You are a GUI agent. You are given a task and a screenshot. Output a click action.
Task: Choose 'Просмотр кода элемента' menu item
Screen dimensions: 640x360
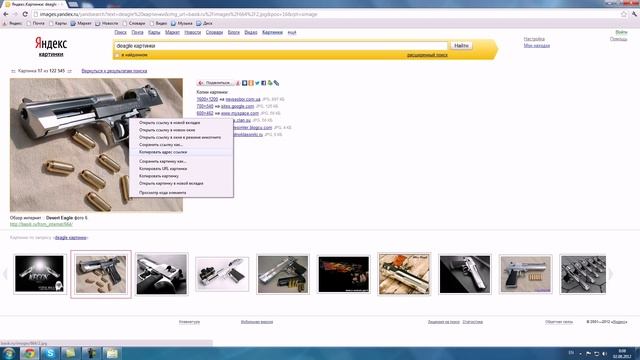click(181, 193)
